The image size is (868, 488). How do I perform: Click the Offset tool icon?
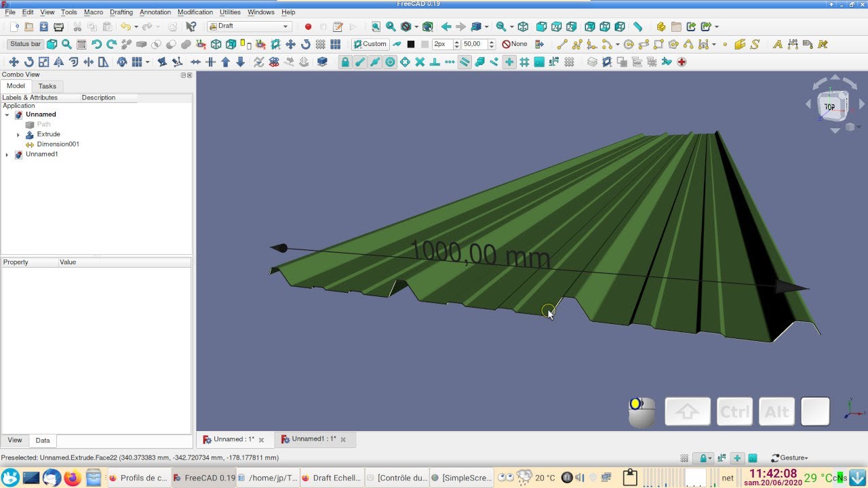73,62
